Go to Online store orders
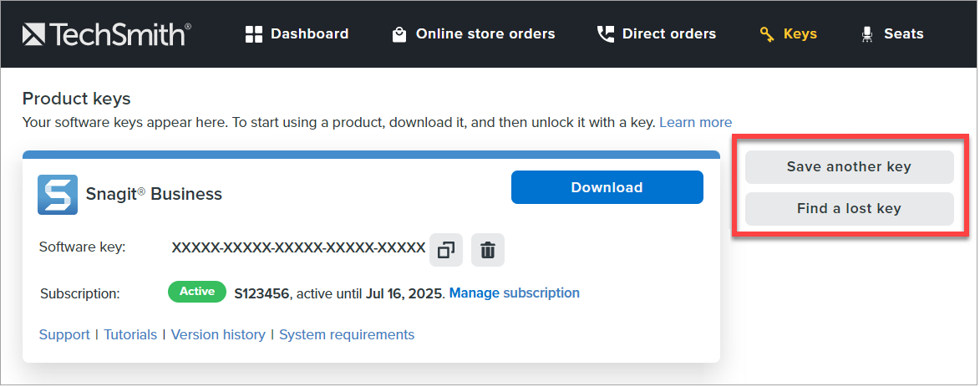Image resolution: width=980 pixels, height=387 pixels. point(485,34)
